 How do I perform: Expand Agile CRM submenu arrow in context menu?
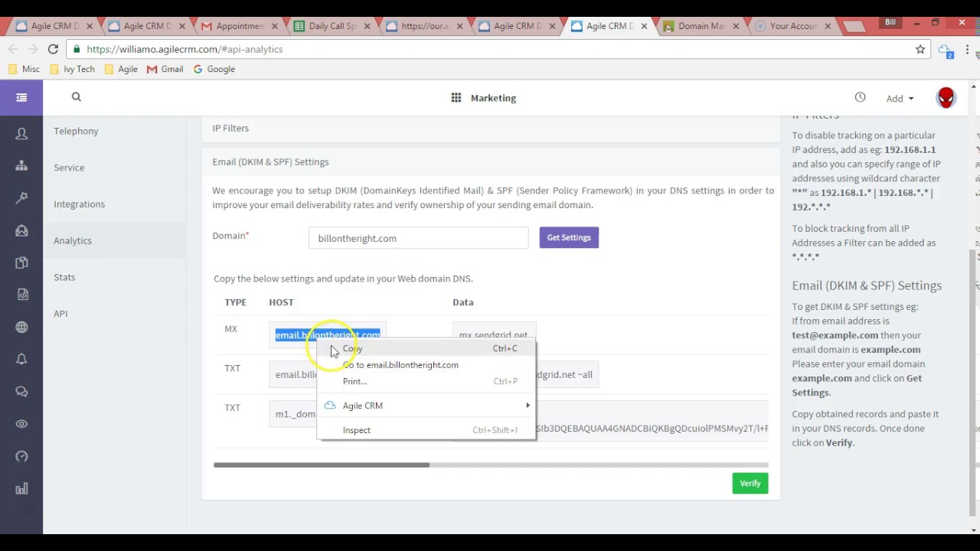click(x=528, y=406)
